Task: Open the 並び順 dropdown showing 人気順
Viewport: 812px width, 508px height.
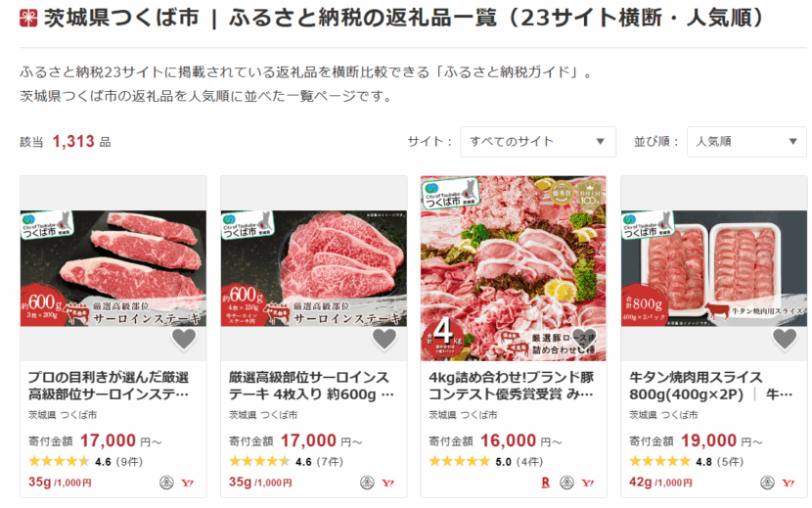Action: (746, 142)
